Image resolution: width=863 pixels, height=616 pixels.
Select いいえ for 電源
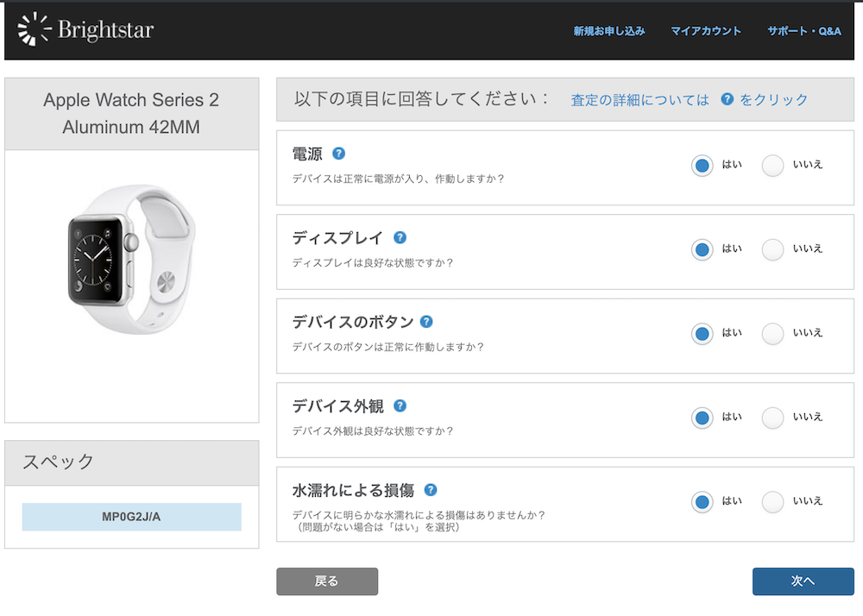[773, 166]
